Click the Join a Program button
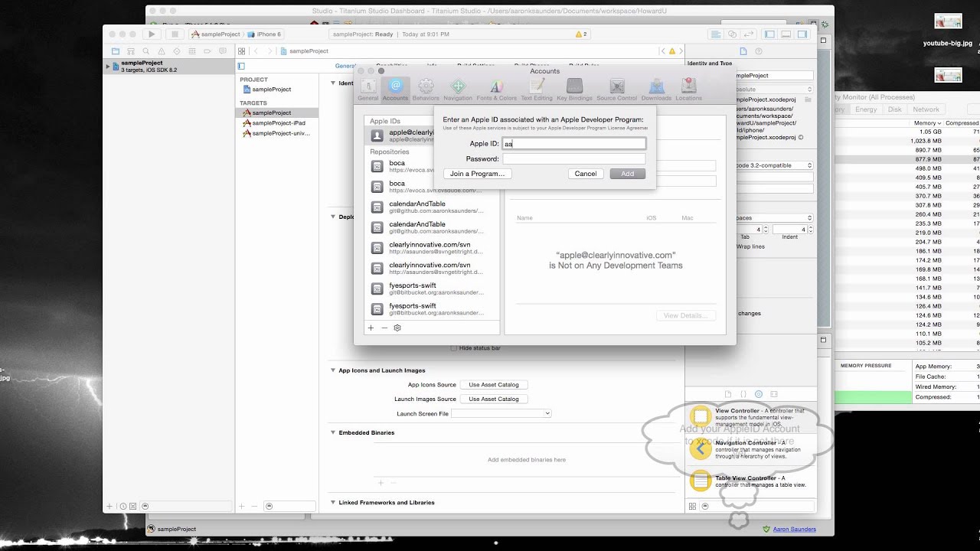 coord(477,174)
